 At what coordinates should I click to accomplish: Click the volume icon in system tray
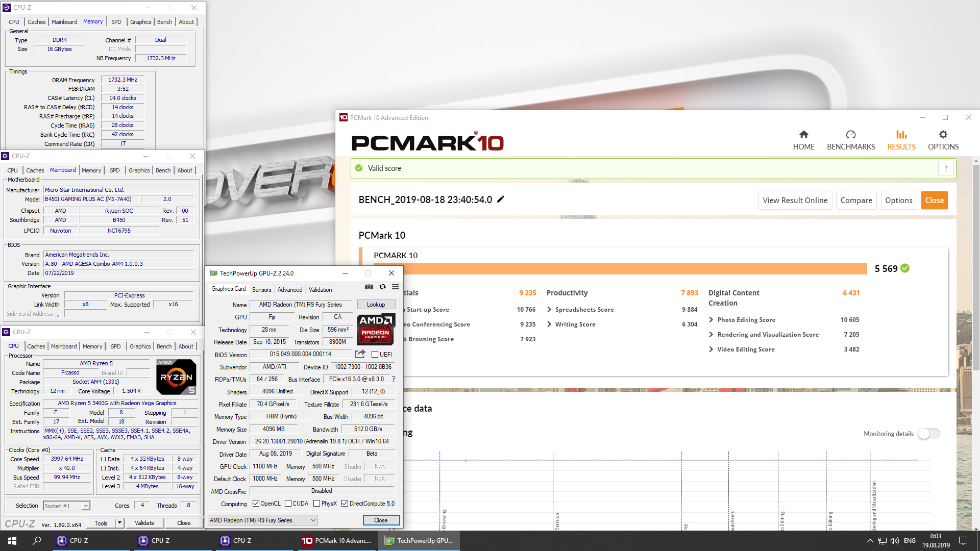coord(894,541)
